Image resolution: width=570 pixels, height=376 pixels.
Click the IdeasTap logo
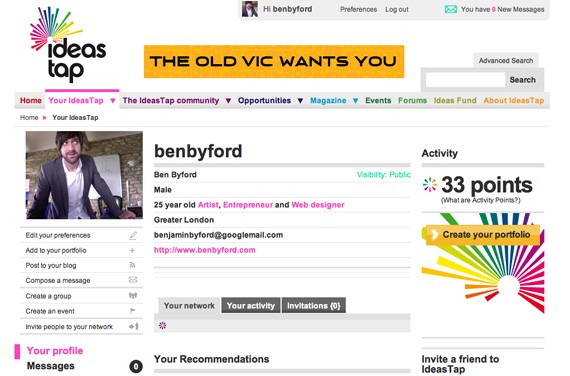point(68,44)
